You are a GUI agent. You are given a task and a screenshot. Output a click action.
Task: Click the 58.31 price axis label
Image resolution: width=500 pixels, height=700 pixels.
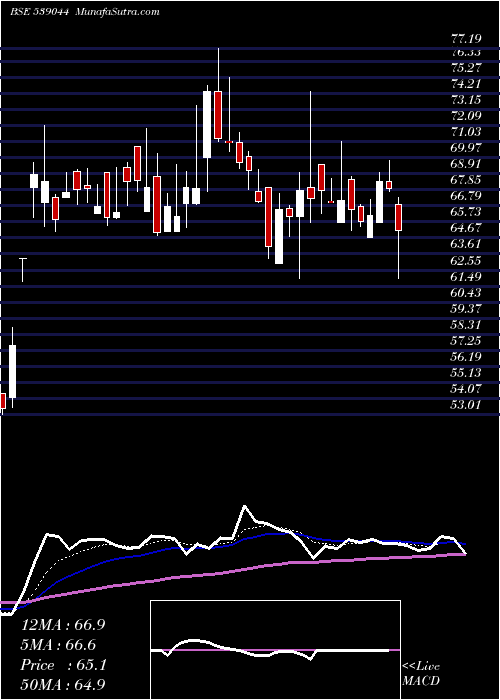click(x=466, y=325)
